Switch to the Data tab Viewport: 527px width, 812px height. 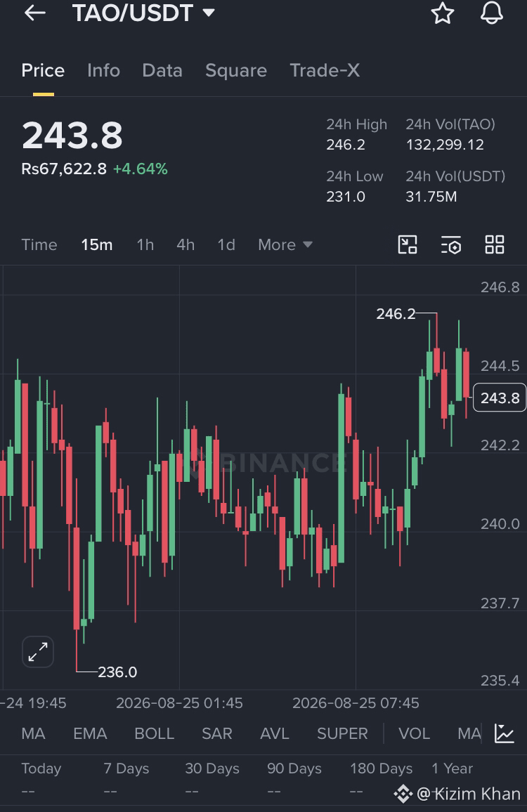[162, 70]
